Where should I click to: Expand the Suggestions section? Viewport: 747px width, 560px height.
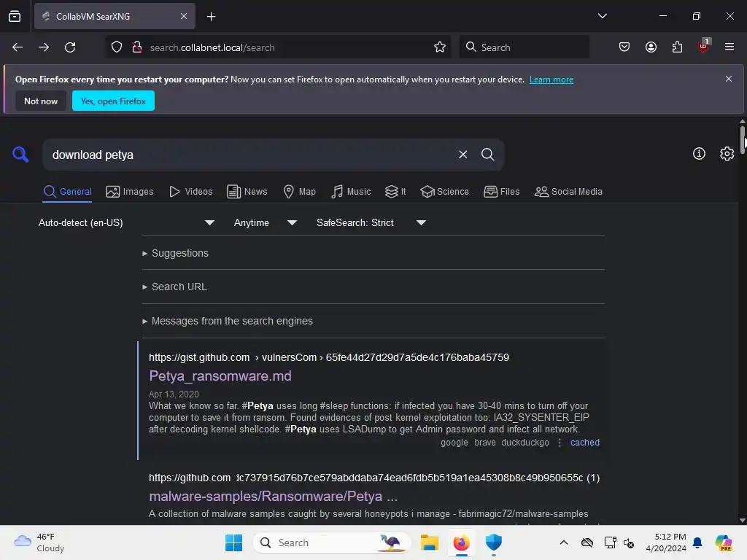click(x=175, y=253)
